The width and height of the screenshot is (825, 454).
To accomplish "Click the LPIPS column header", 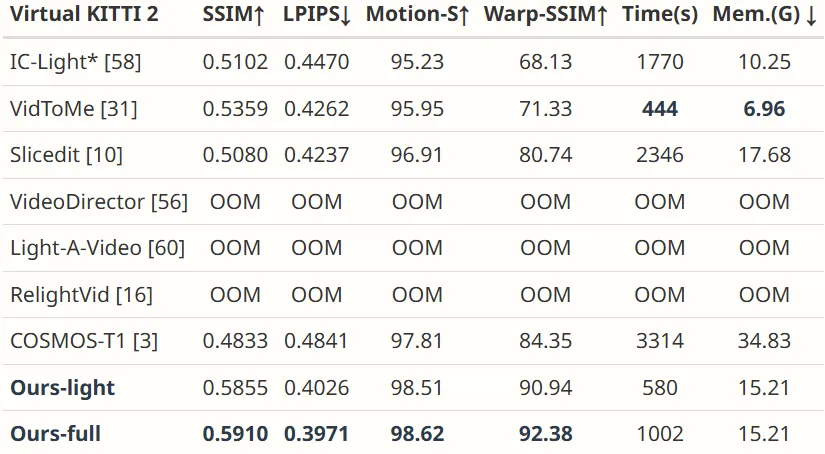I will click(317, 14).
